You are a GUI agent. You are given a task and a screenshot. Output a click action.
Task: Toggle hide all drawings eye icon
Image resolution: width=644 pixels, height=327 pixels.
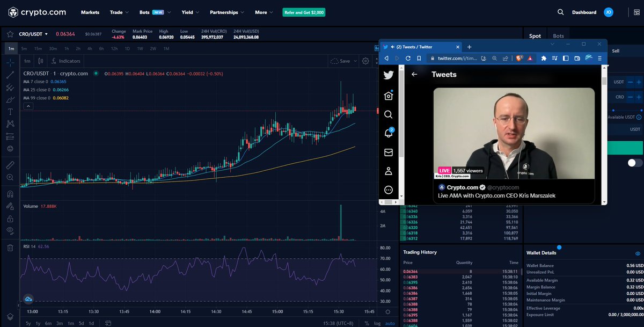tap(10, 231)
